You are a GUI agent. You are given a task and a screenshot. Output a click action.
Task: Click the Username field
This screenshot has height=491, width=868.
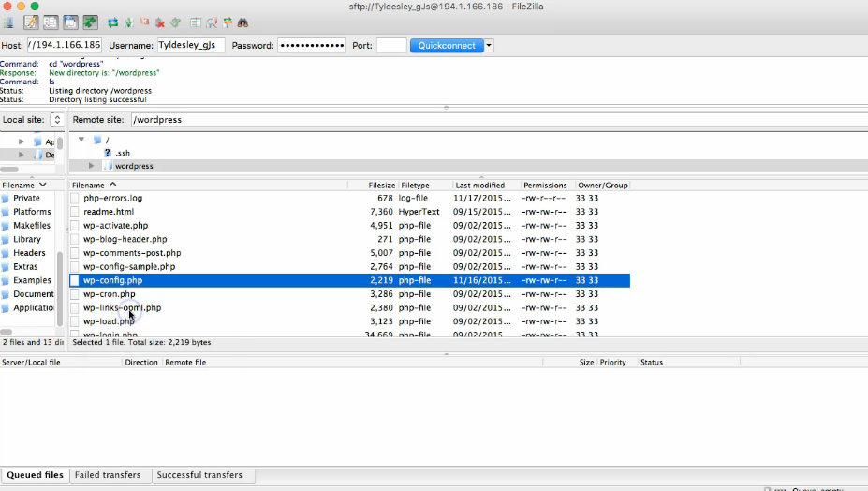coord(191,45)
